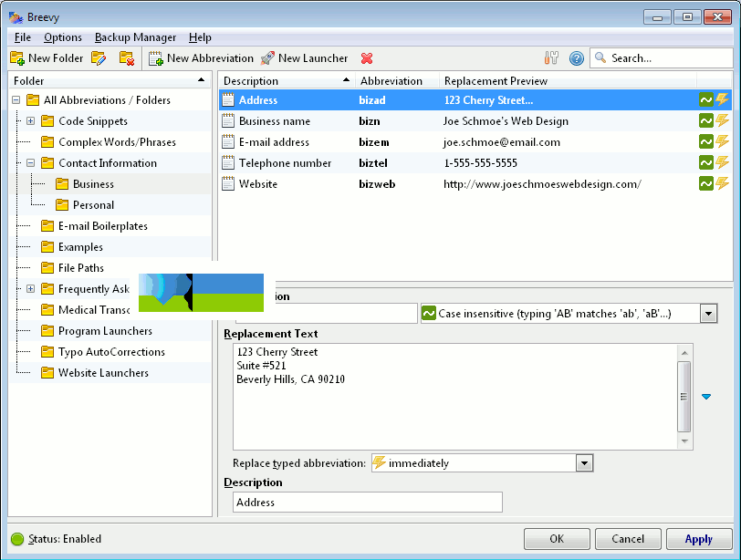Click the Description input field
Image resolution: width=741 pixels, height=560 pixels.
pyautogui.click(x=367, y=503)
